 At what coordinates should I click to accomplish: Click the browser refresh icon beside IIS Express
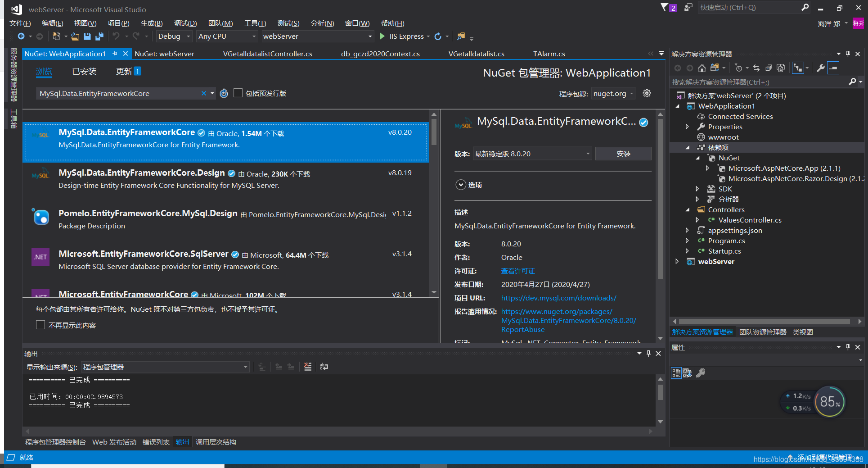point(438,36)
